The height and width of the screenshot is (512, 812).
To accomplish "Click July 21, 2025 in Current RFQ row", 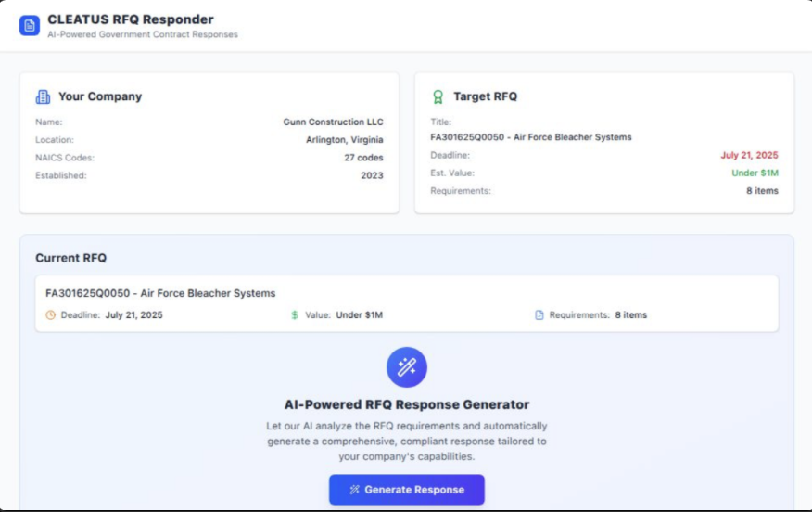I will pyautogui.click(x=134, y=315).
